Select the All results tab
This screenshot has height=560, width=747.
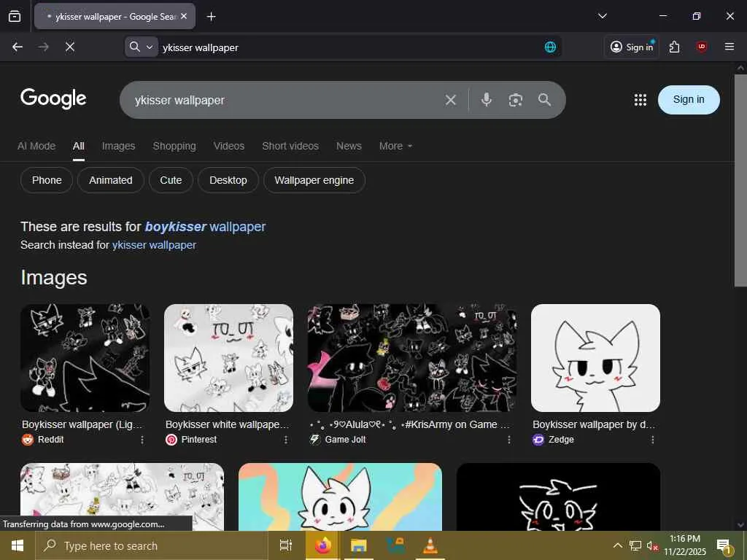pos(79,146)
